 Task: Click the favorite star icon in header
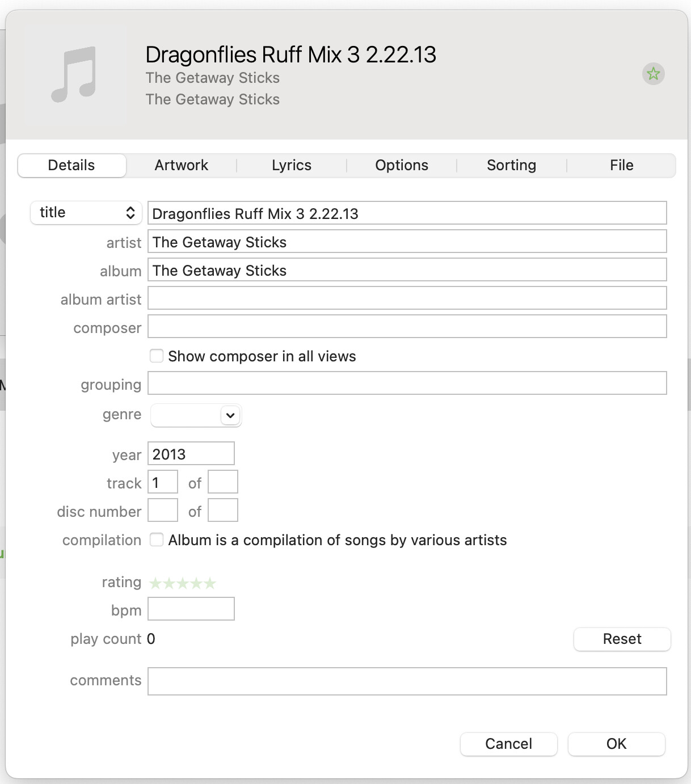(x=653, y=74)
